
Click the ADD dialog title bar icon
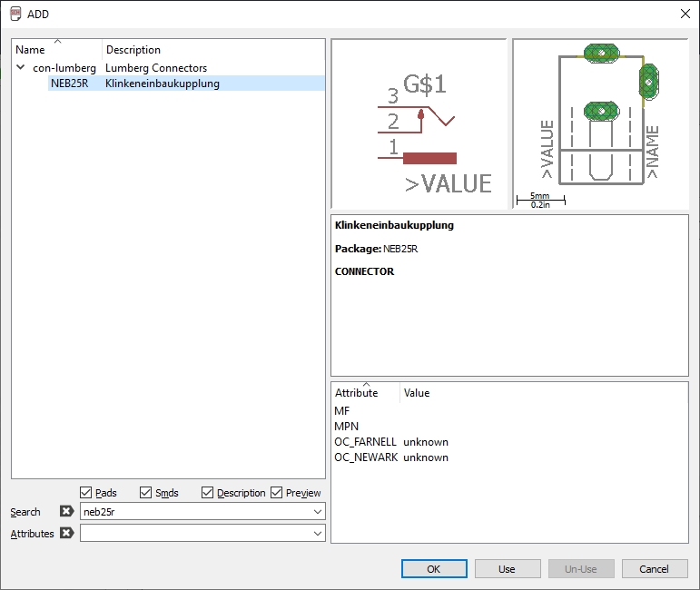(x=15, y=14)
